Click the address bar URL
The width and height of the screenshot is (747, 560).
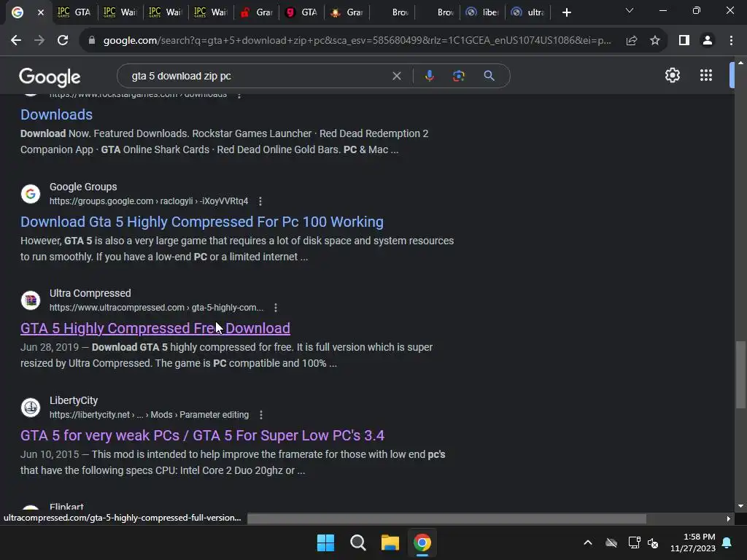(357, 41)
